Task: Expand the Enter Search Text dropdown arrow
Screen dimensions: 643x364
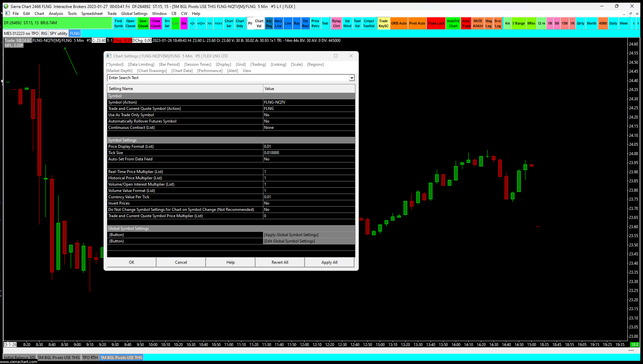Action: click(352, 78)
